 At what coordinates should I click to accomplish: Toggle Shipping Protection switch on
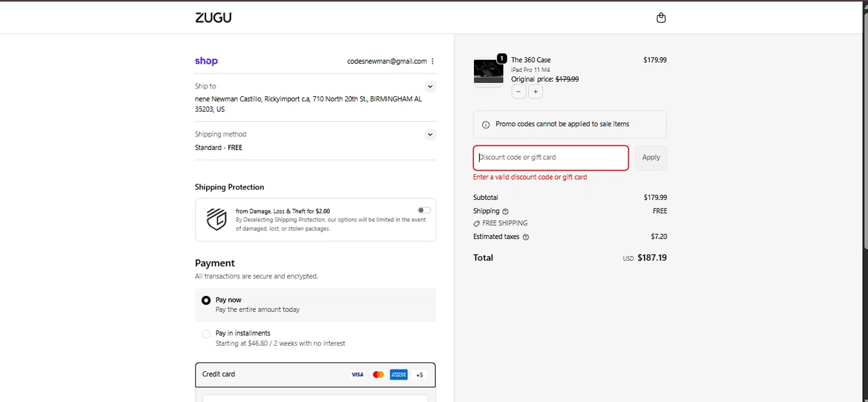pos(424,210)
